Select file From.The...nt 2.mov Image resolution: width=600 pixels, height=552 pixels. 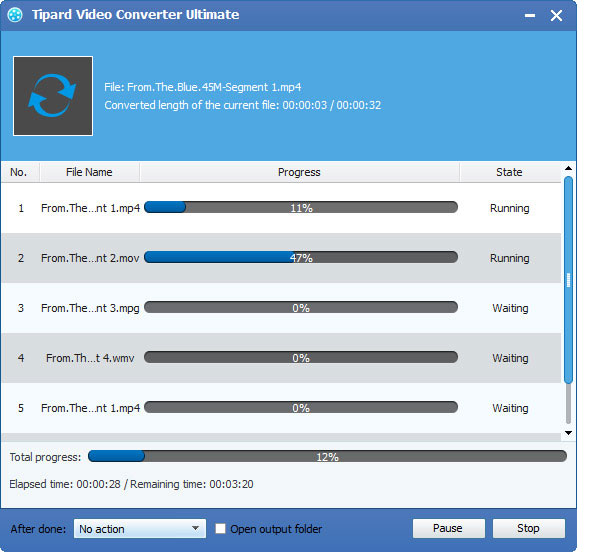pyautogui.click(x=90, y=258)
